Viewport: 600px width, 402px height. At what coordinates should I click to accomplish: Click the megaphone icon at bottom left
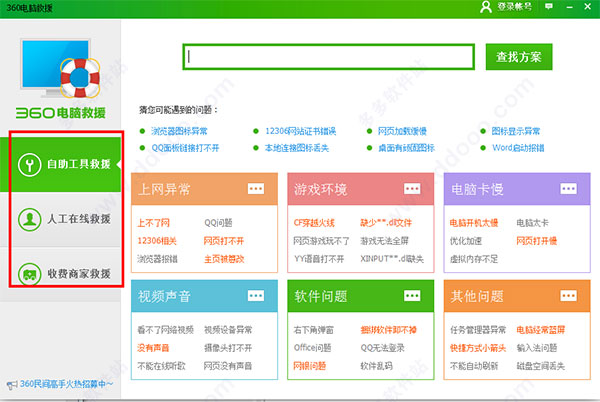12,384
